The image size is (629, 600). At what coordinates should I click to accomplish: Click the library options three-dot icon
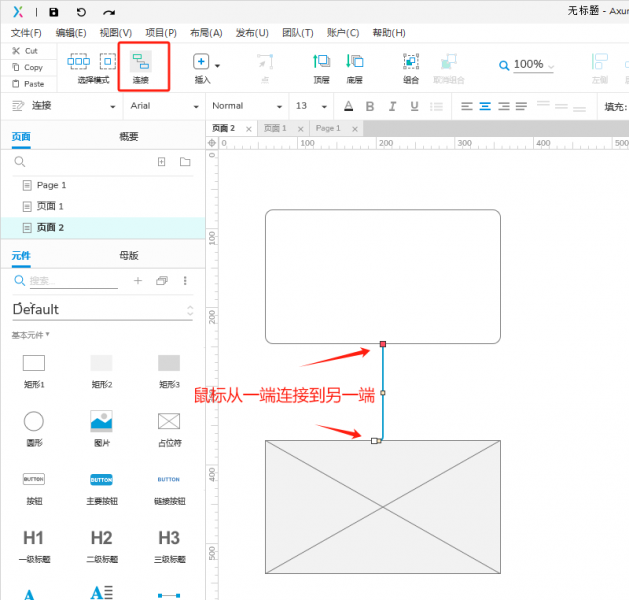pyautogui.click(x=185, y=281)
